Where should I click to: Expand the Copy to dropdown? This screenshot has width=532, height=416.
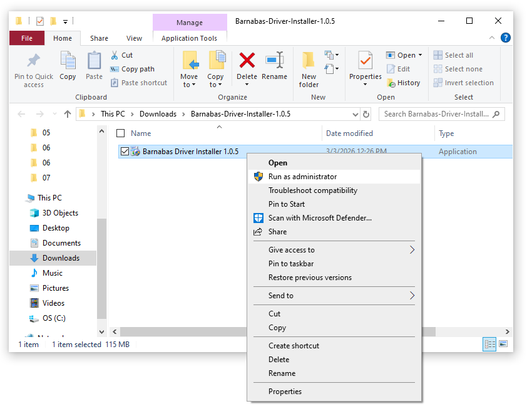pos(215,81)
